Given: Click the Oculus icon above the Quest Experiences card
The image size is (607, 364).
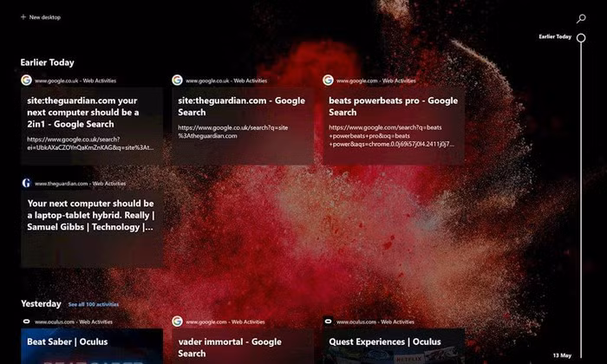Looking at the screenshot, I should (328, 321).
